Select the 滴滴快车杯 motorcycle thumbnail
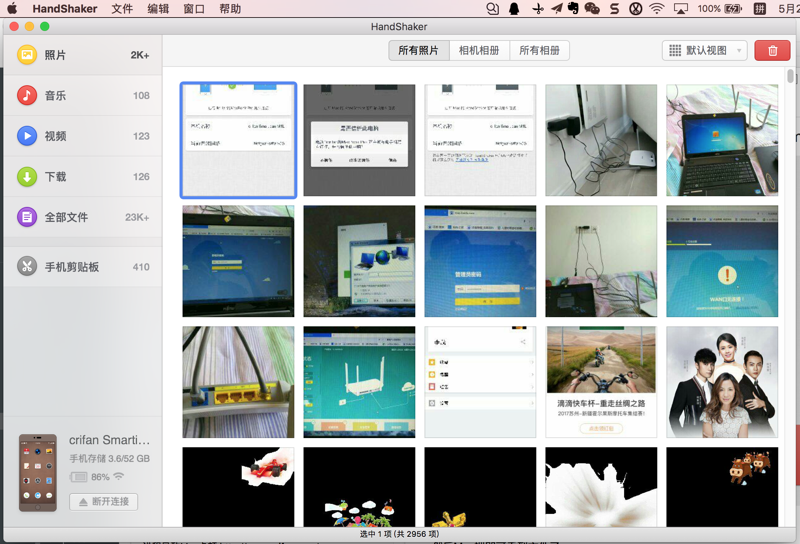The height and width of the screenshot is (544, 800). tap(601, 382)
